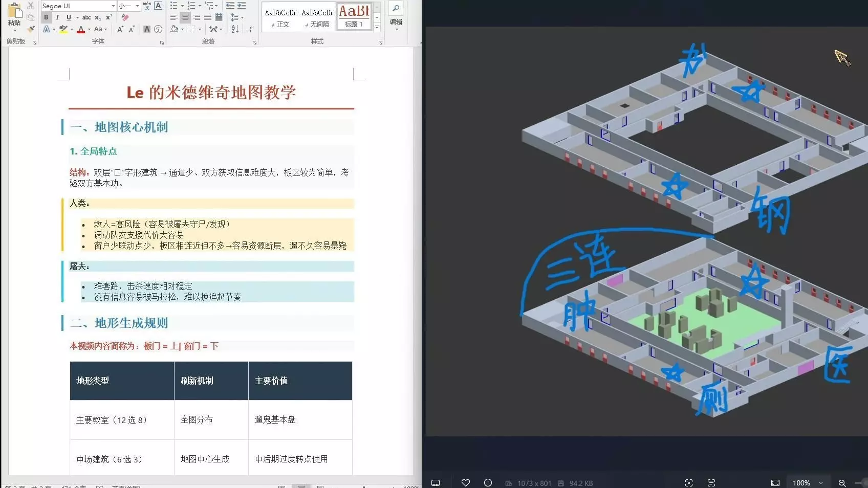Click the scan text icon in viewer
868x488 pixels.
(711, 483)
